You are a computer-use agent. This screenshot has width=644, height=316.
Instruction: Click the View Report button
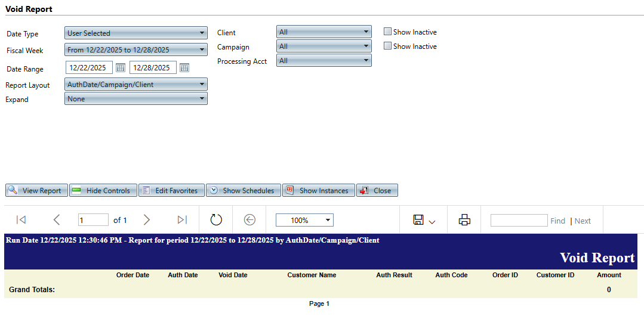[x=36, y=191]
